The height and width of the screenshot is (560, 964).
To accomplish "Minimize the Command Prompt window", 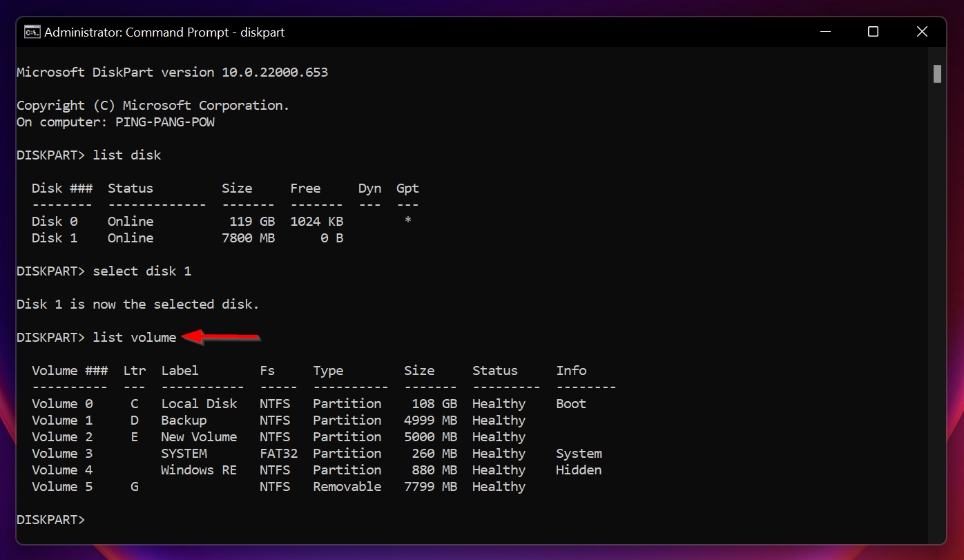I will click(825, 32).
